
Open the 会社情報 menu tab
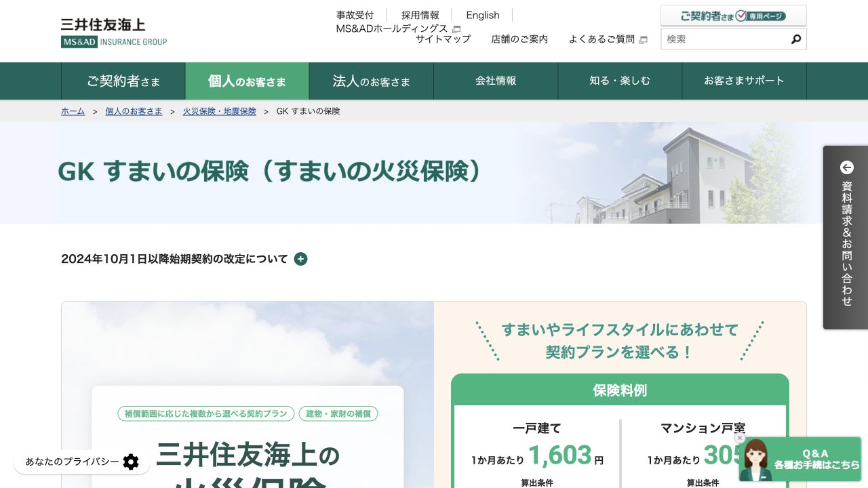496,81
